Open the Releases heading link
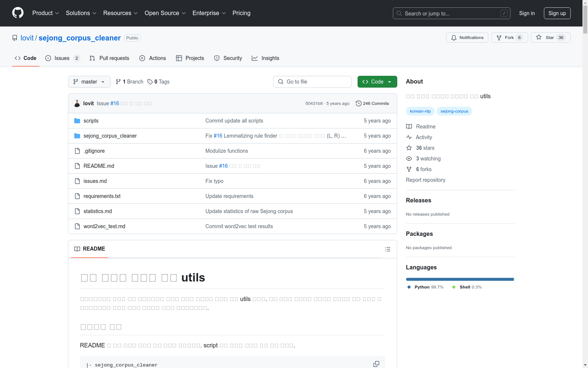This screenshot has height=368, width=588. click(419, 200)
